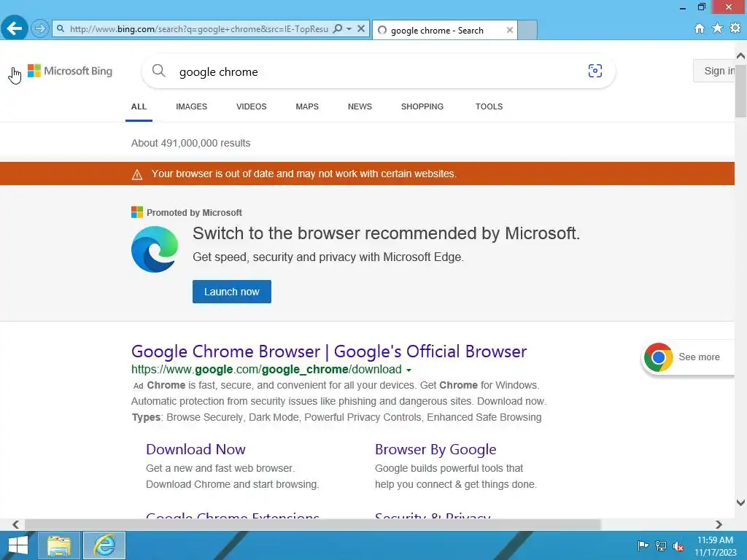
Task: Click the horizontal scrollbar thumb
Action: tap(313, 524)
